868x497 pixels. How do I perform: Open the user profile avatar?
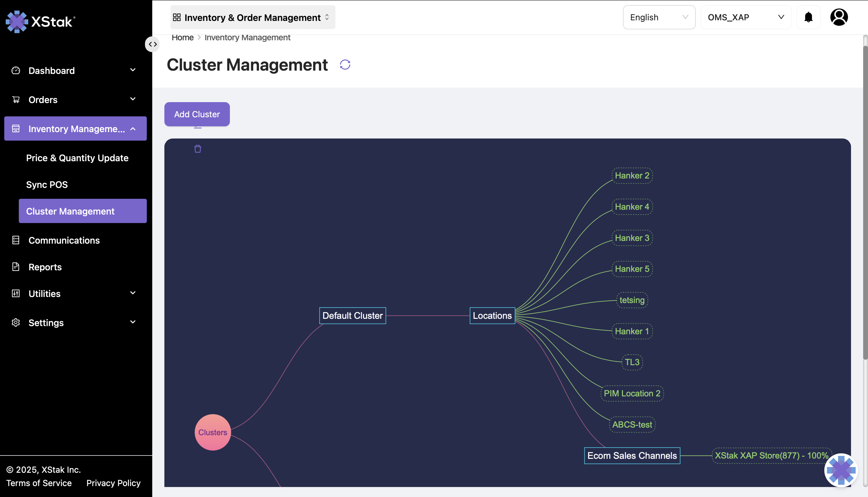[x=839, y=17]
